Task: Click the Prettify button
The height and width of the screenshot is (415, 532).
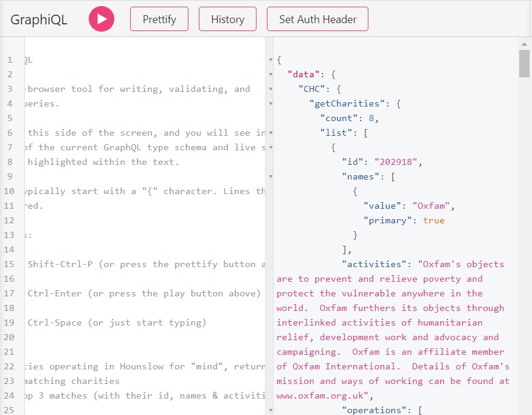Action: tap(159, 19)
